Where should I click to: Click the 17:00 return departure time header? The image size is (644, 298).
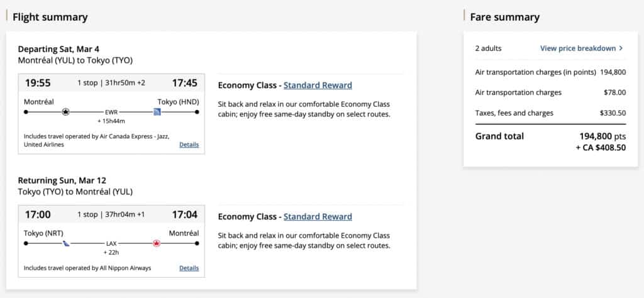[x=38, y=214]
